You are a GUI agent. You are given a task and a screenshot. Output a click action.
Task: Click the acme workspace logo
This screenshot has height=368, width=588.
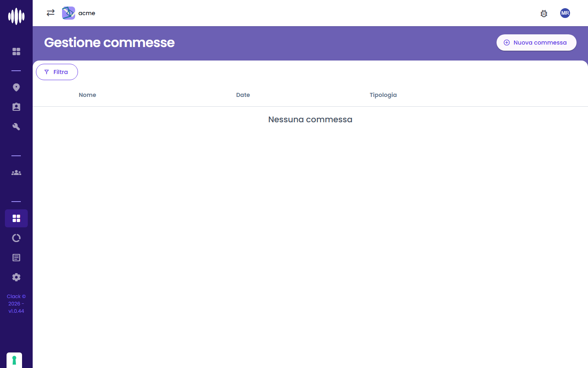click(69, 13)
